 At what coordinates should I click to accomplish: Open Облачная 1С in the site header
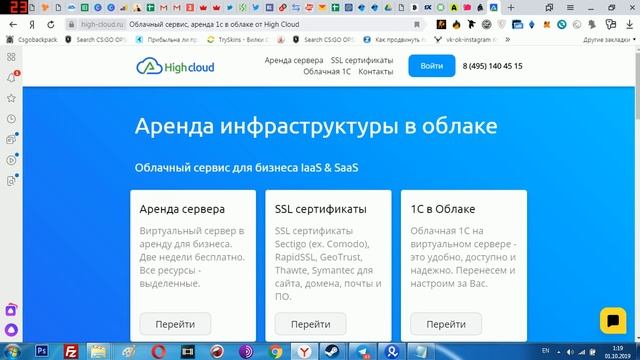coord(327,71)
